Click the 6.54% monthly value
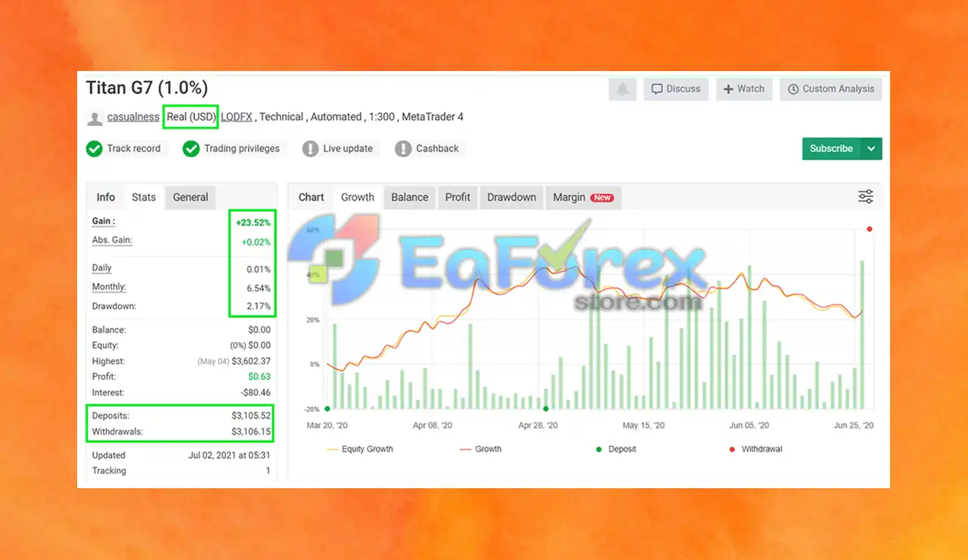The width and height of the screenshot is (968, 560). 258,289
